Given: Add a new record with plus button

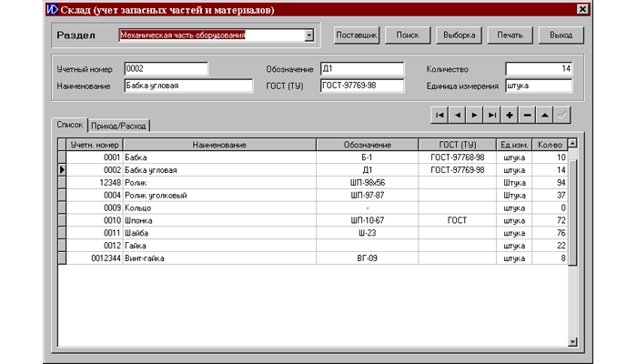Looking at the screenshot, I should pyautogui.click(x=510, y=116).
